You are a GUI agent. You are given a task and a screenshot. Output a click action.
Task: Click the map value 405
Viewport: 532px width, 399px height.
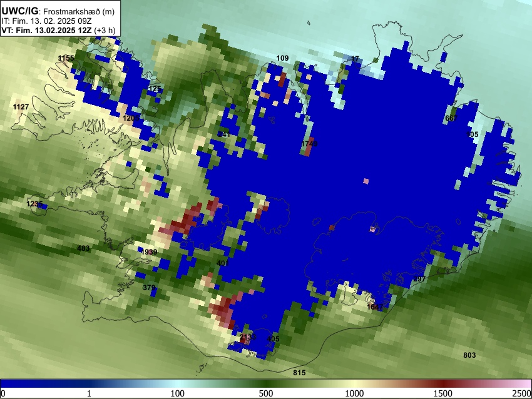pyautogui.click(x=273, y=339)
